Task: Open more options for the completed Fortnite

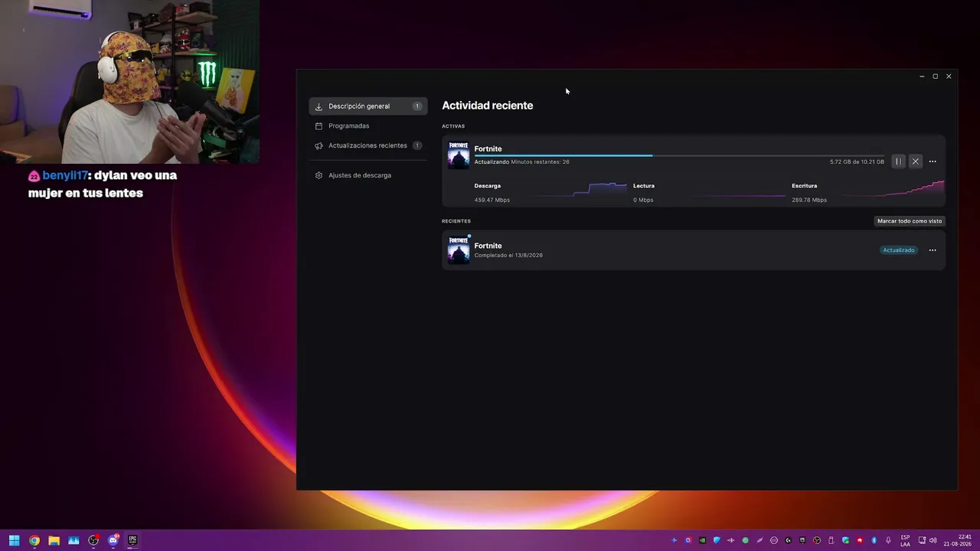Action: [x=933, y=250]
